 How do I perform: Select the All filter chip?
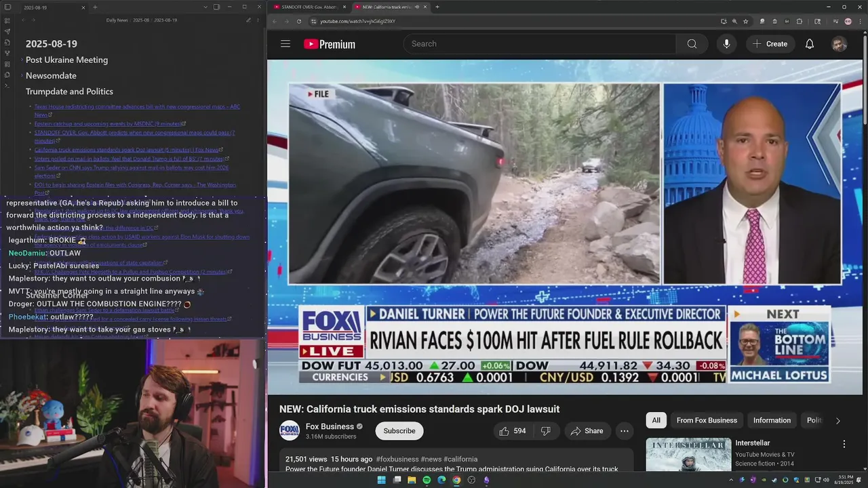click(x=656, y=420)
